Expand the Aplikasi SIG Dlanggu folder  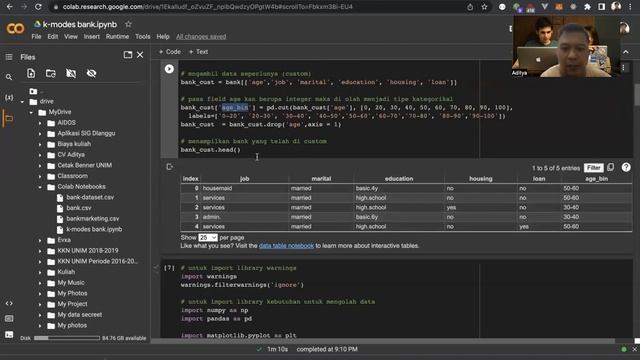tap(40, 133)
